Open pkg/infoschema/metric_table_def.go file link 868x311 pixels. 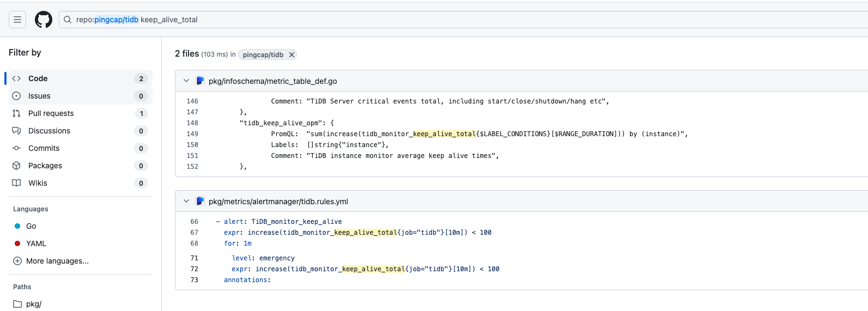coord(272,81)
